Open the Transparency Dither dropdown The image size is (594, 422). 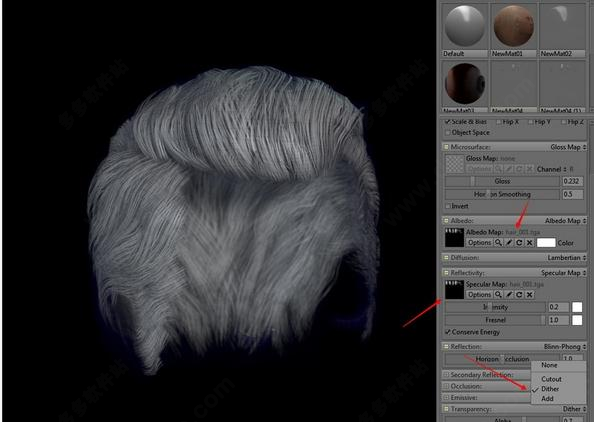point(574,409)
